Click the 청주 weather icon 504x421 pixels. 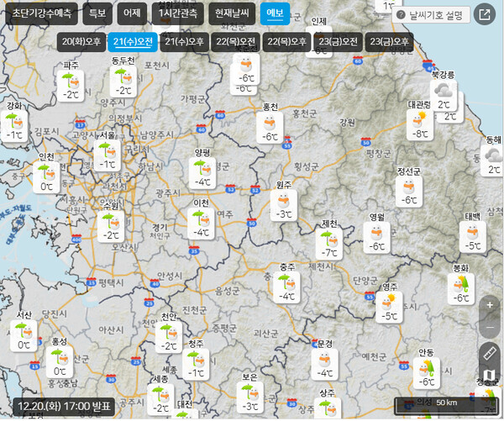(x=196, y=365)
